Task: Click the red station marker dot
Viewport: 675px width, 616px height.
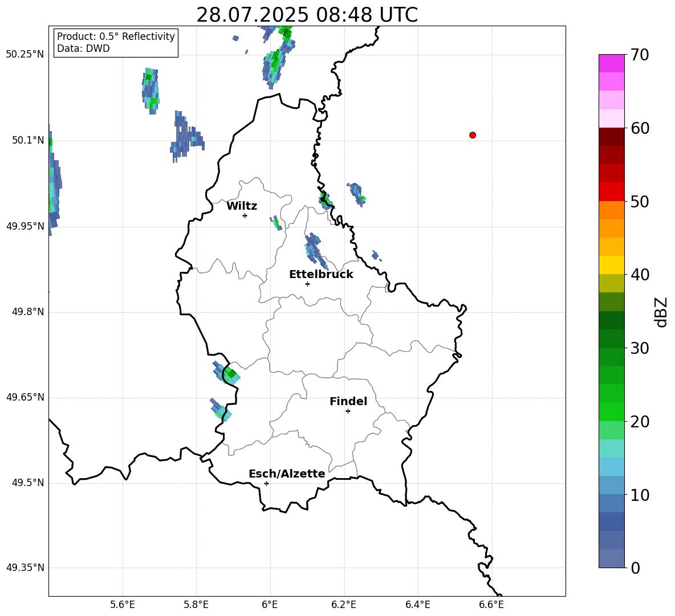Action: [x=473, y=135]
